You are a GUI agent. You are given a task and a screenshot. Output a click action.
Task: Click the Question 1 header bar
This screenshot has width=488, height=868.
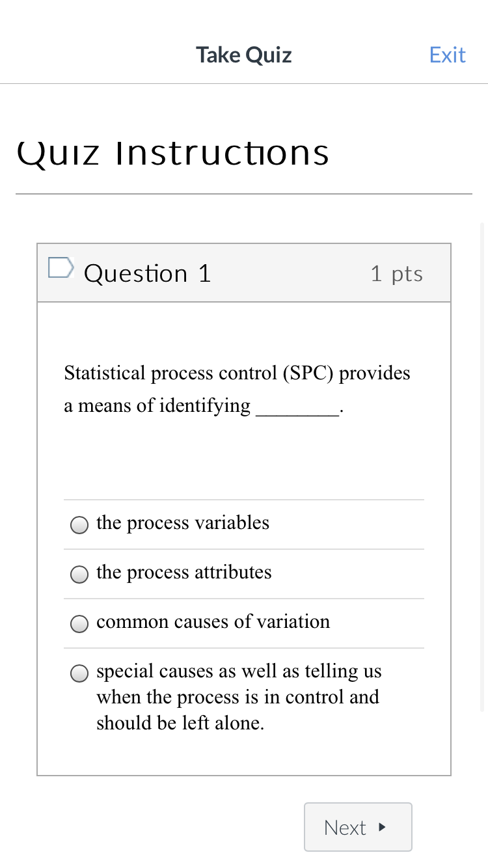pyautogui.click(x=244, y=273)
